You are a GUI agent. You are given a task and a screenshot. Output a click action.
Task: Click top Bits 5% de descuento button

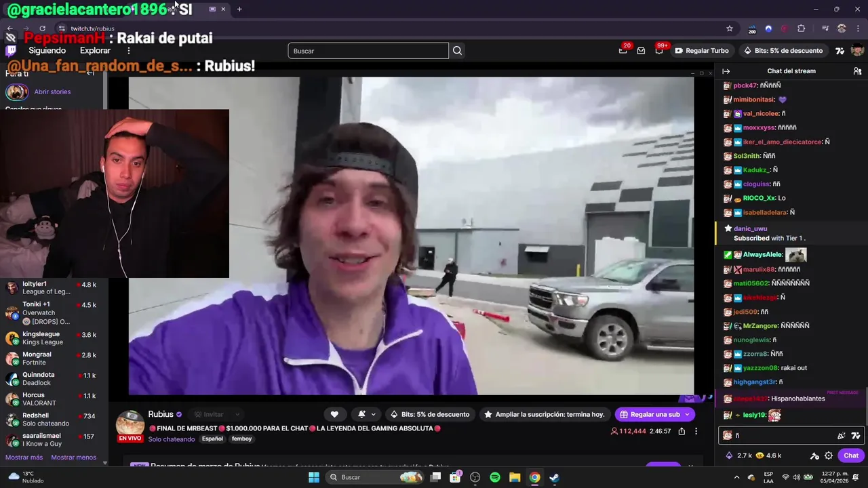pyautogui.click(x=783, y=51)
